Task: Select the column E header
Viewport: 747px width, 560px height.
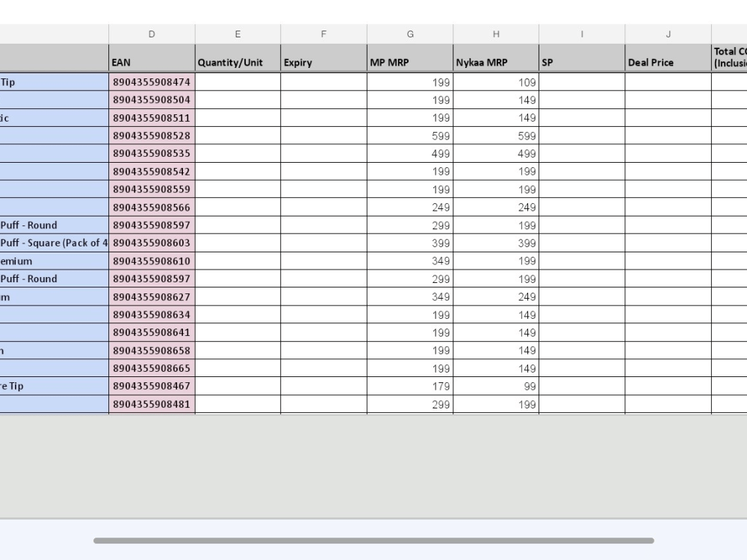Action: pyautogui.click(x=238, y=34)
